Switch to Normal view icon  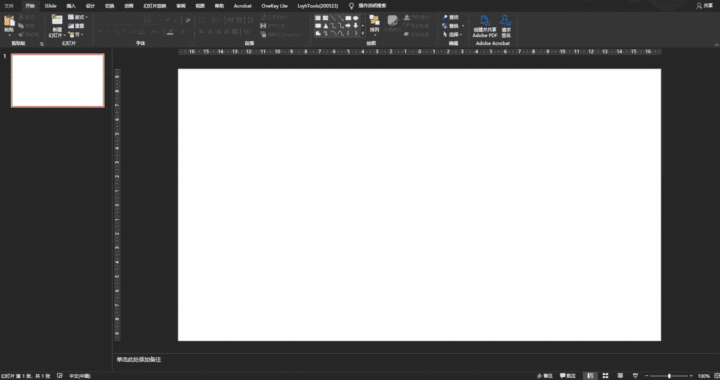(591, 376)
